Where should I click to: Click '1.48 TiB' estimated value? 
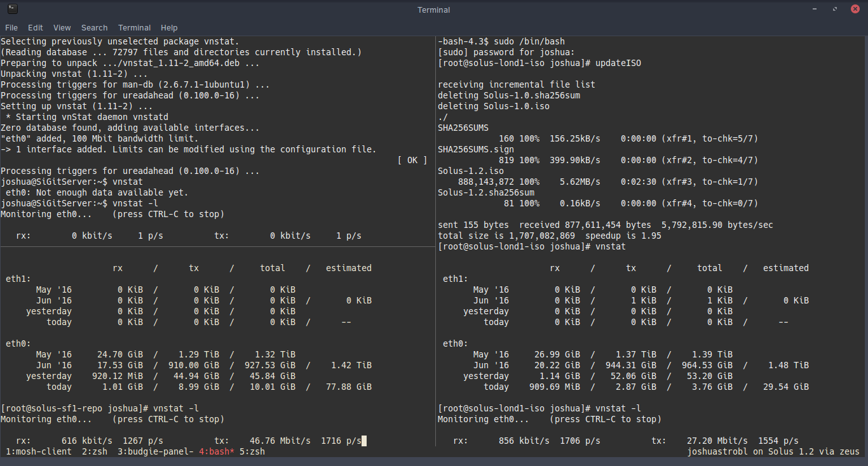point(789,365)
